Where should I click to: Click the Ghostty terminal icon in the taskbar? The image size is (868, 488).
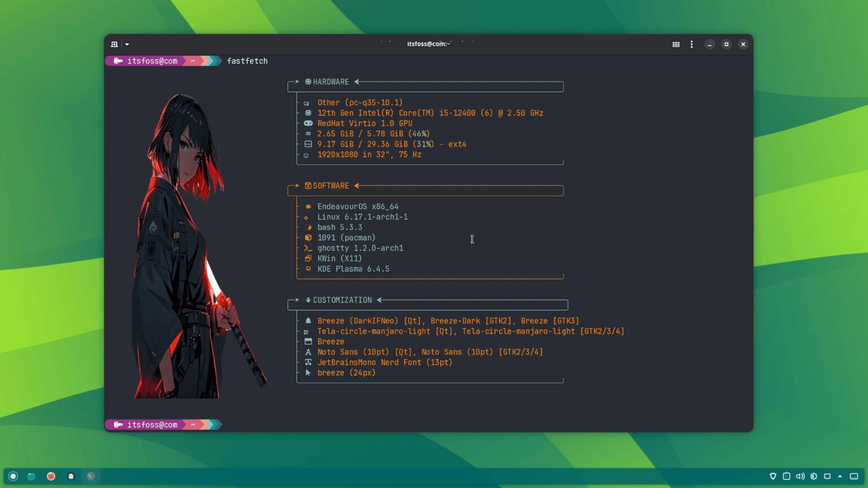pyautogui.click(x=71, y=476)
